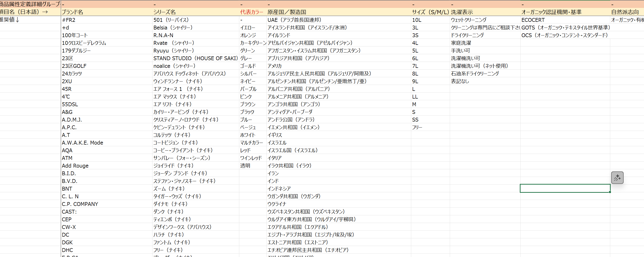
Task: Select the 推奨値↓ label cell
Action: point(30,20)
